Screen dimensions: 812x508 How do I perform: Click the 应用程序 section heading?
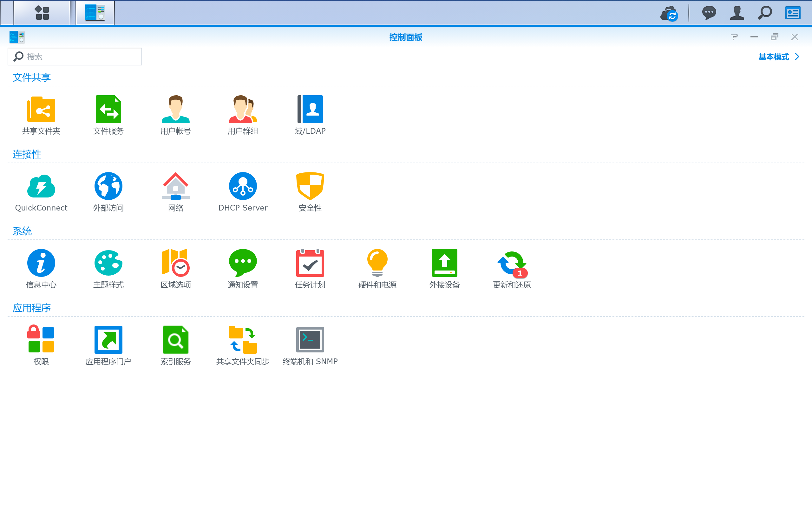(31, 308)
